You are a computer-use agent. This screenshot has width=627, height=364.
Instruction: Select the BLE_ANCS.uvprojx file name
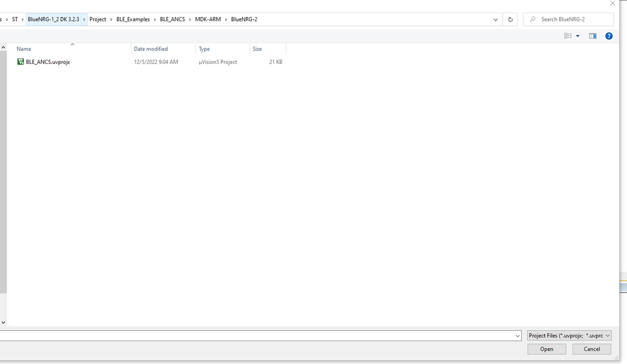coord(48,62)
